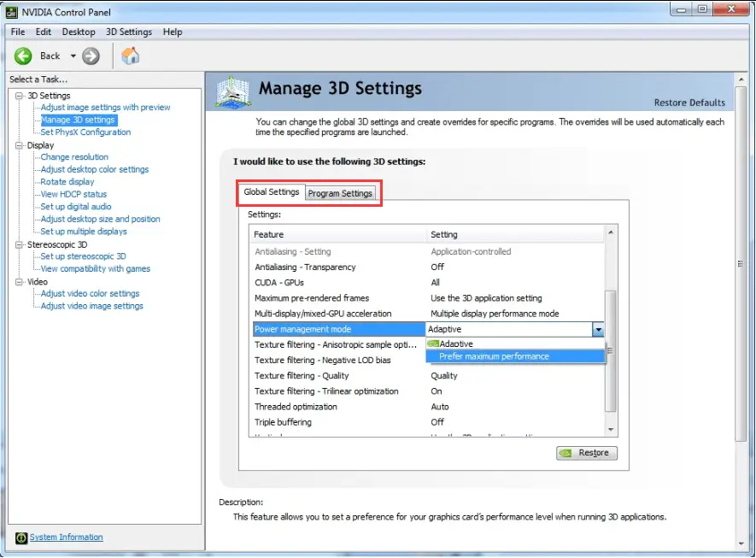756x558 pixels.
Task: Click the NVIDIA Control Panel title bar icon
Action: click(x=10, y=12)
